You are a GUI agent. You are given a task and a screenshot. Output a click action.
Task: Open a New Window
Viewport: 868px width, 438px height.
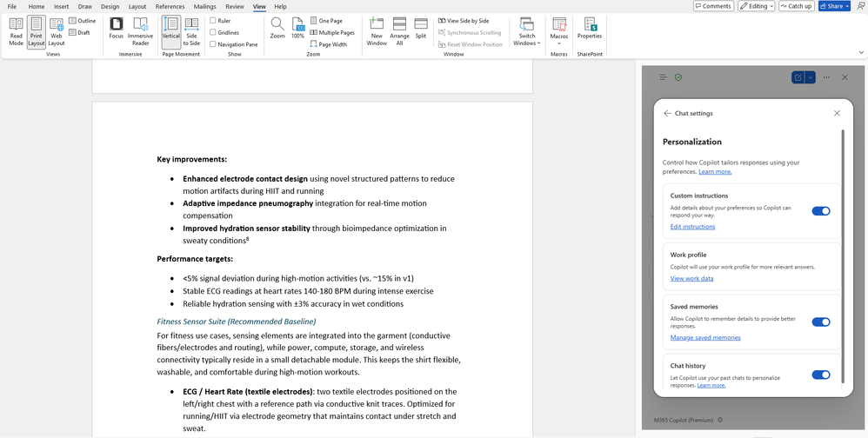tap(377, 31)
